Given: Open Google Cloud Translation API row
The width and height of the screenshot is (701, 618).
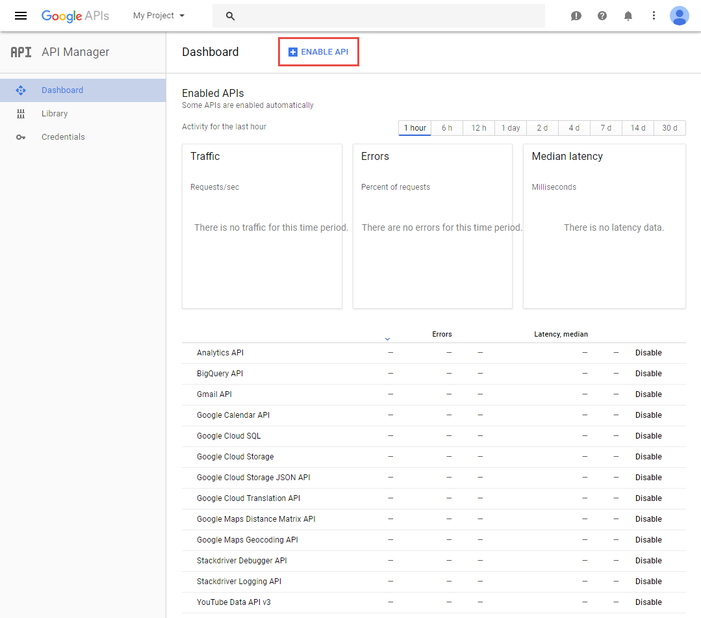Looking at the screenshot, I should click(434, 498).
